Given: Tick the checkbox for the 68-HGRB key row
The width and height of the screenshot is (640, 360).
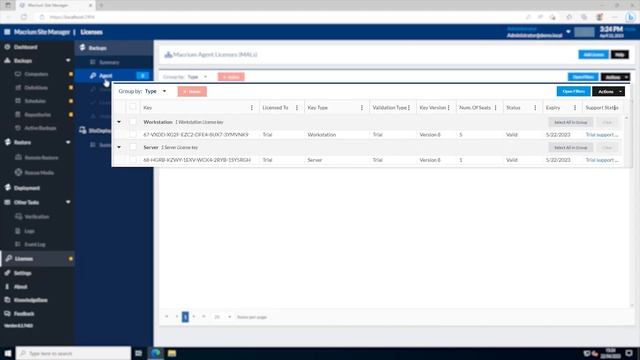Looking at the screenshot, I should pyautogui.click(x=133, y=160).
